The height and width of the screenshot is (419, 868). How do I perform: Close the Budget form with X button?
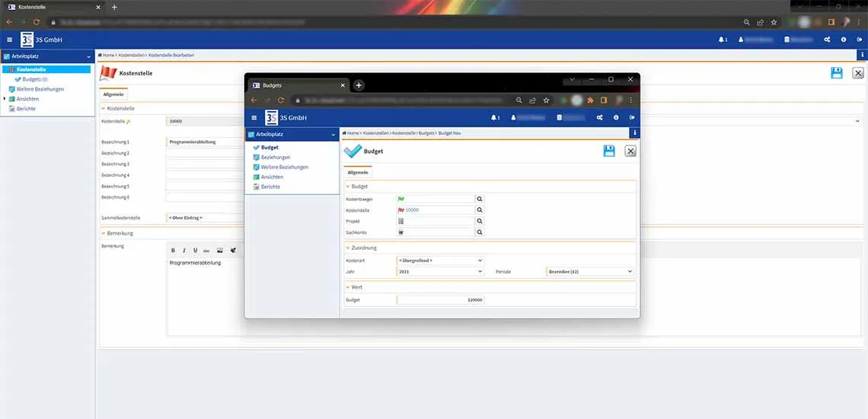click(630, 151)
